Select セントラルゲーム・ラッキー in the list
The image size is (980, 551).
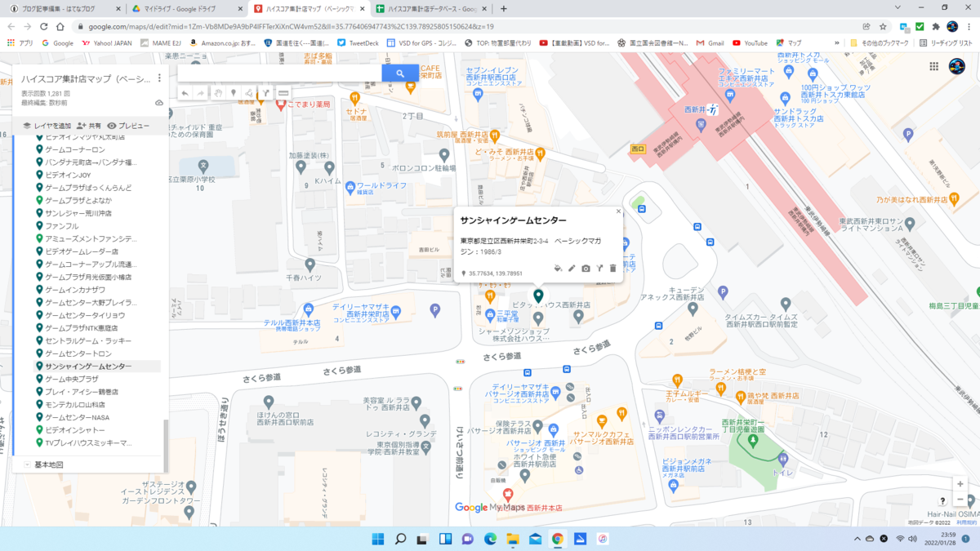(x=88, y=340)
